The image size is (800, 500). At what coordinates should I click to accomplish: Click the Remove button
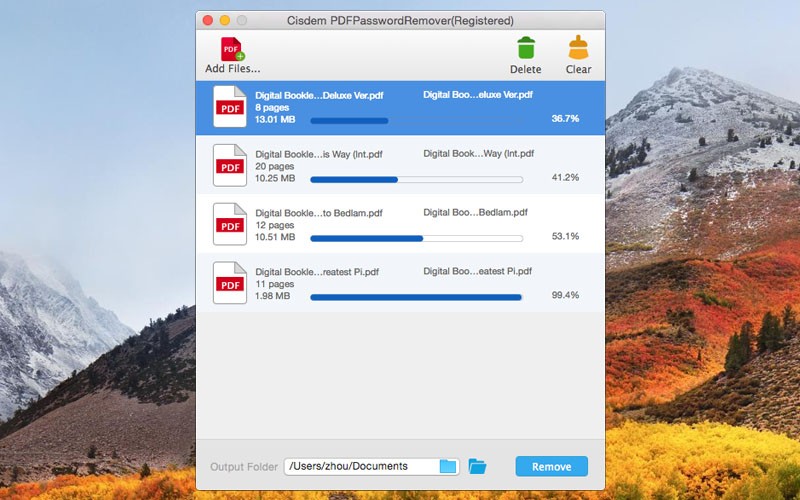click(552, 466)
